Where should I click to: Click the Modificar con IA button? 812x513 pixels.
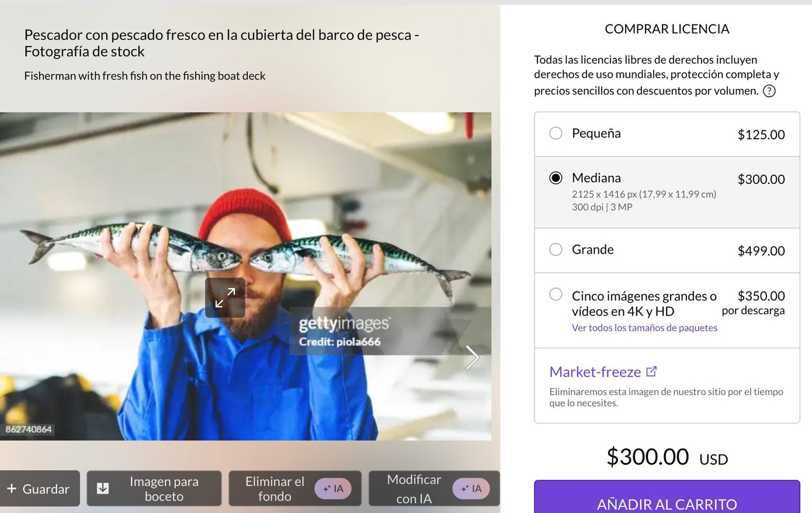point(434,488)
